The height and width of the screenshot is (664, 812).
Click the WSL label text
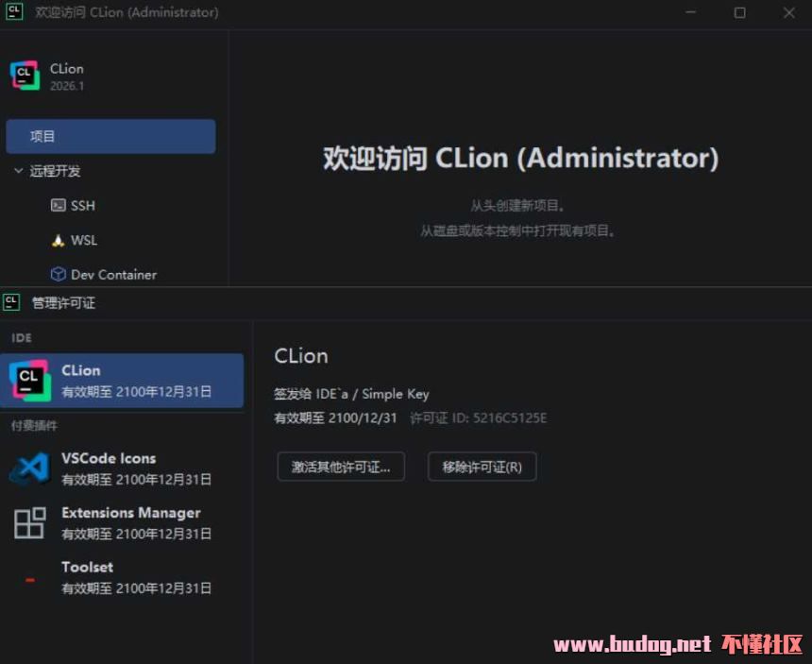click(84, 240)
